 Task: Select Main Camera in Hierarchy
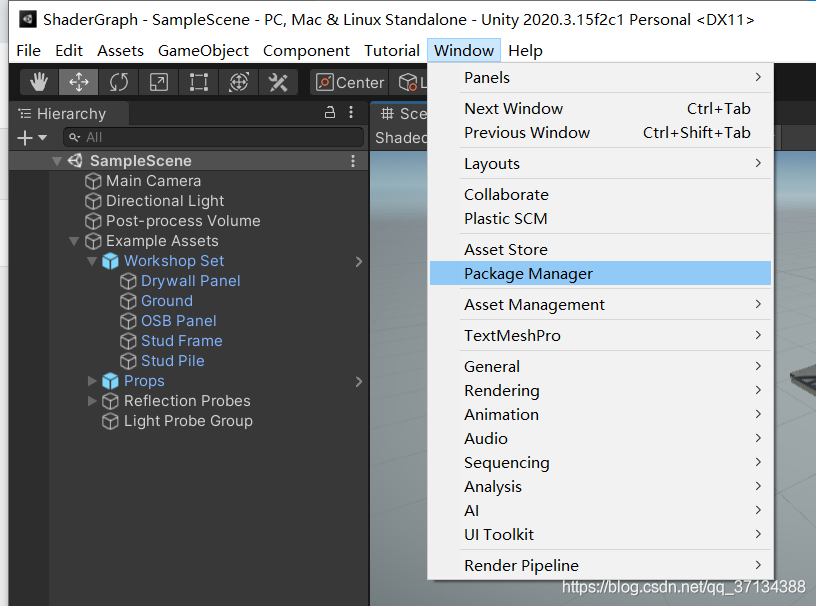point(154,181)
